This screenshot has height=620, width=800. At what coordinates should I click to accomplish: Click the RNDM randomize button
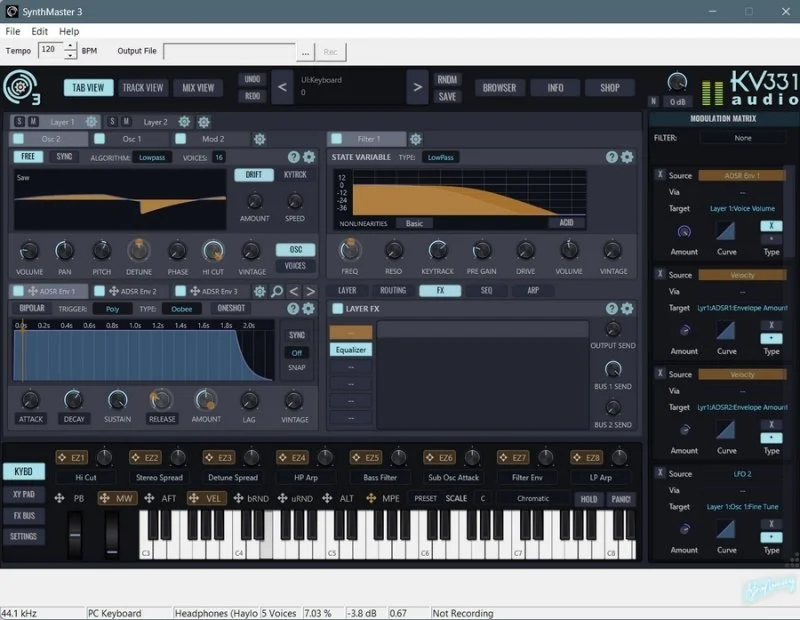pos(447,79)
